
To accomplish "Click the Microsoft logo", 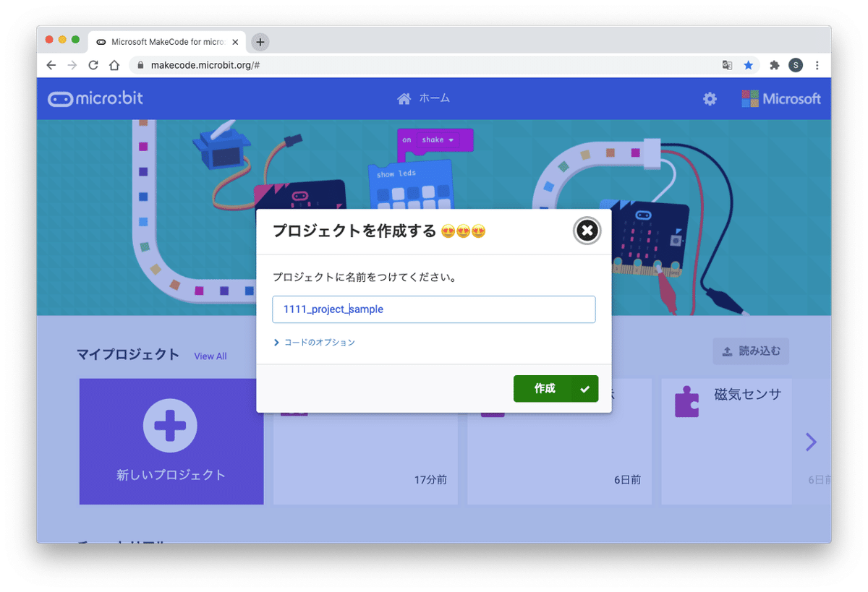I will click(780, 98).
